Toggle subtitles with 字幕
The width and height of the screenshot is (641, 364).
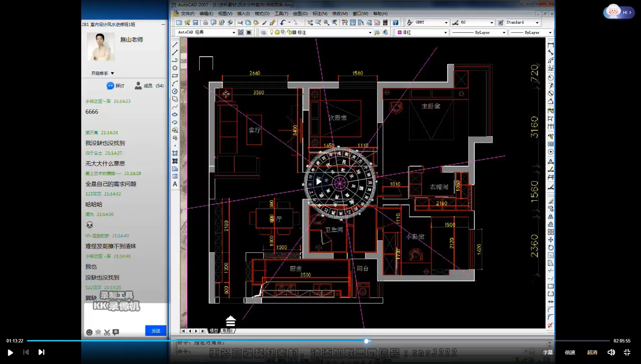[x=548, y=352]
